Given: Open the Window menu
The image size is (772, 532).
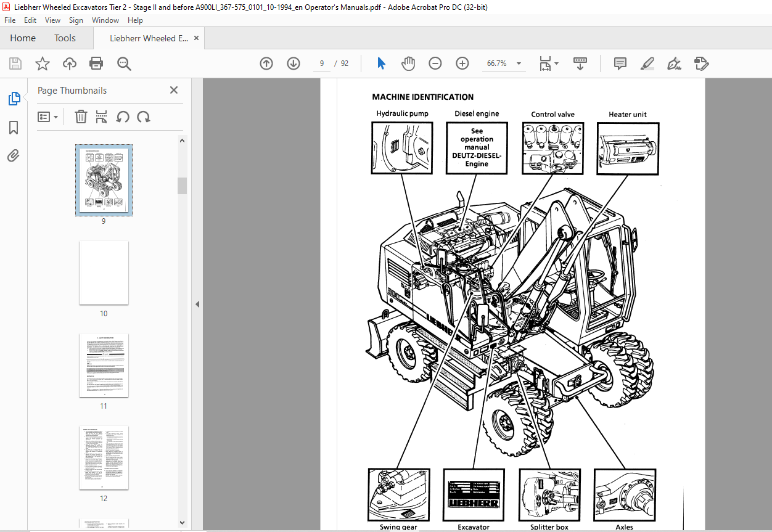Looking at the screenshot, I should tap(105, 20).
